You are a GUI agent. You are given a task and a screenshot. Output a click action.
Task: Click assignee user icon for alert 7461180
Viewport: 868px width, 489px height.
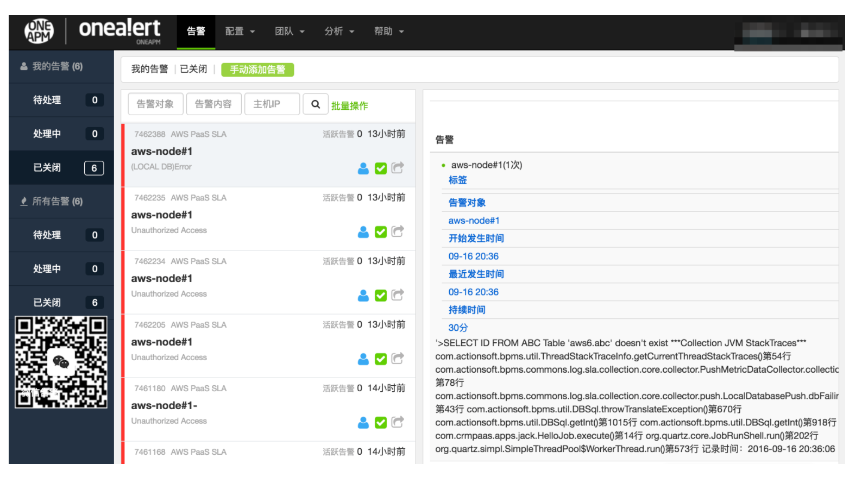click(363, 423)
